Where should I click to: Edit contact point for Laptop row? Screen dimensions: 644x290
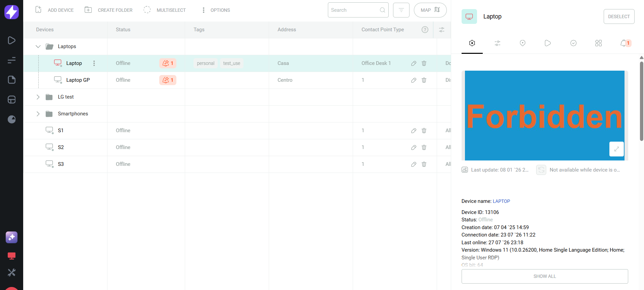[414, 63]
